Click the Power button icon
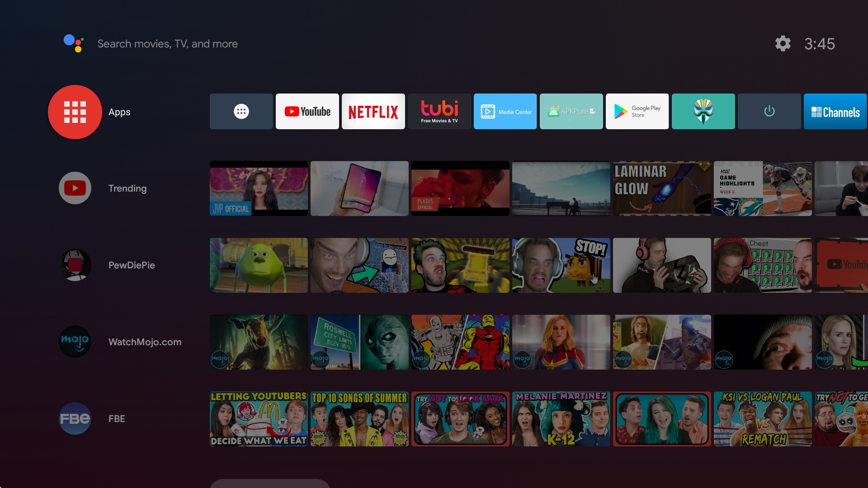Image resolution: width=868 pixels, height=488 pixels. pos(769,112)
